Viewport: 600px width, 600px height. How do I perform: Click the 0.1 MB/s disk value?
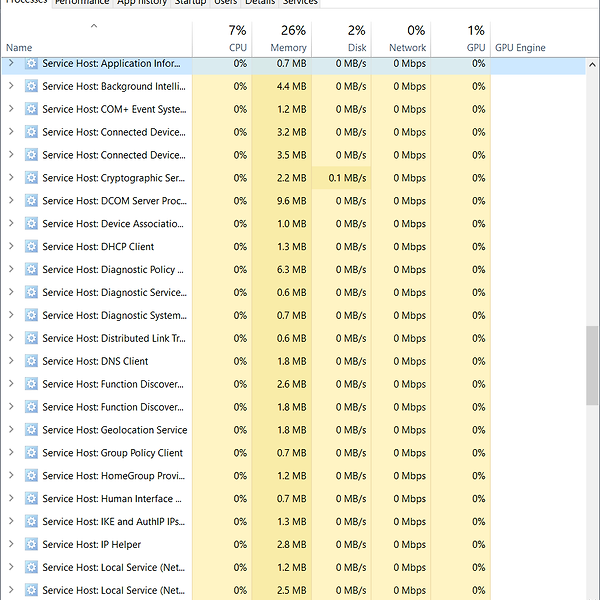347,178
